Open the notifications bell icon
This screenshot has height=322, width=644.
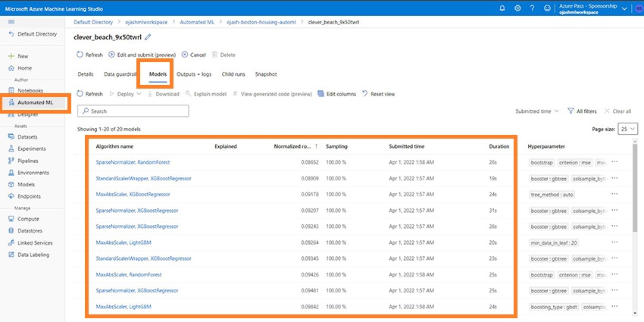(502, 8)
